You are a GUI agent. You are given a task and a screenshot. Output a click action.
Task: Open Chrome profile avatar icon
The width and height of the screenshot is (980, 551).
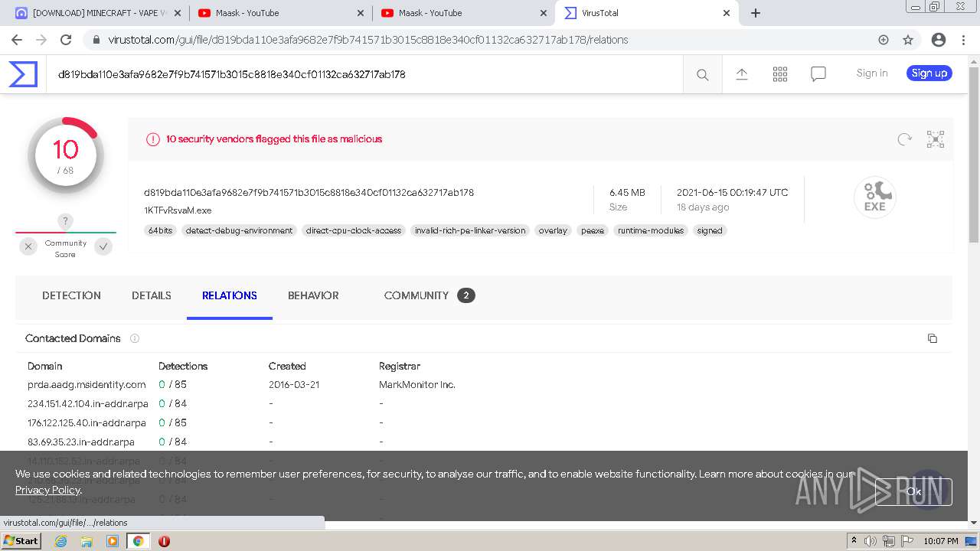pyautogui.click(x=939, y=40)
